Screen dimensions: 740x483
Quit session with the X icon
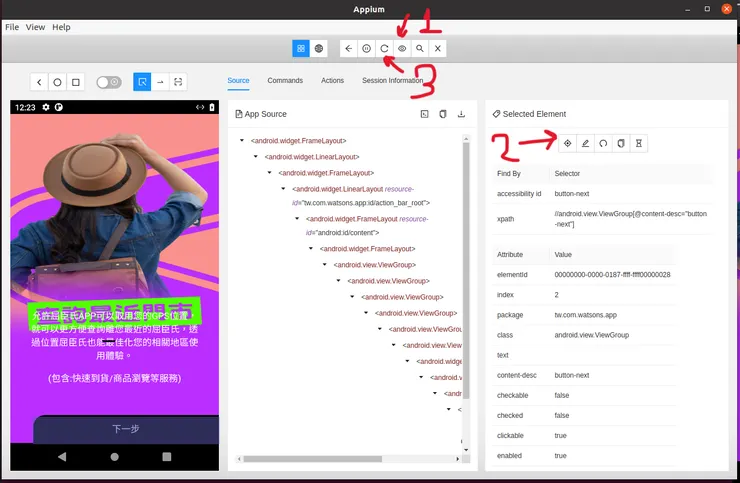[x=437, y=48]
